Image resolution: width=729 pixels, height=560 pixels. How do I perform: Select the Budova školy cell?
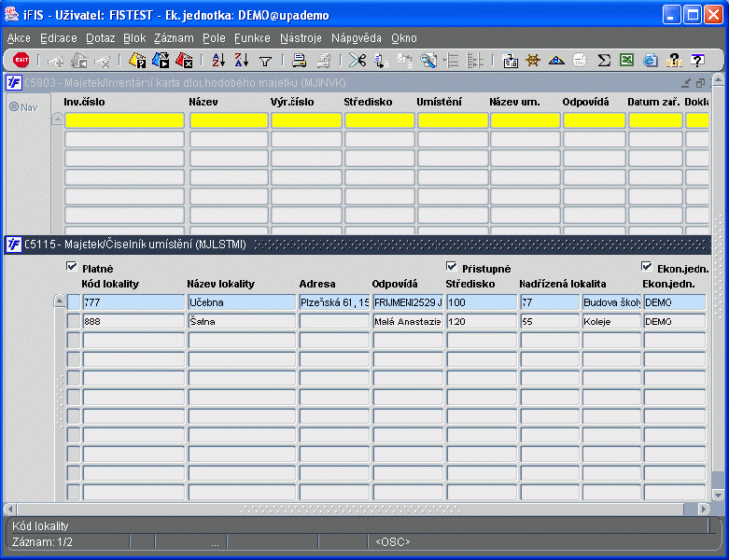611,302
